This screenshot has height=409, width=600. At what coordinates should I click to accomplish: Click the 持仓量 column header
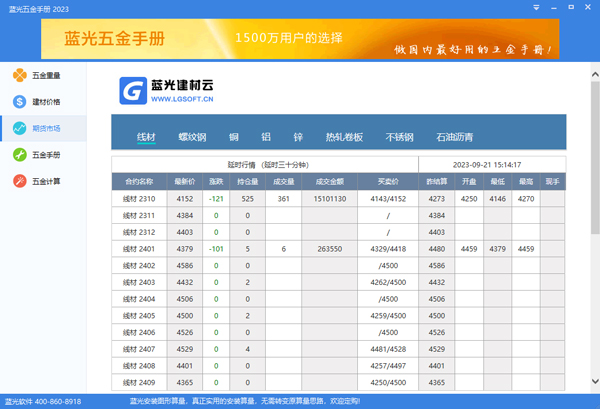pyautogui.click(x=248, y=182)
